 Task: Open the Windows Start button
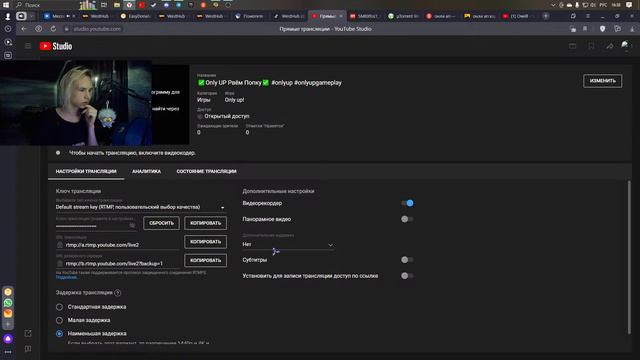point(6,5)
